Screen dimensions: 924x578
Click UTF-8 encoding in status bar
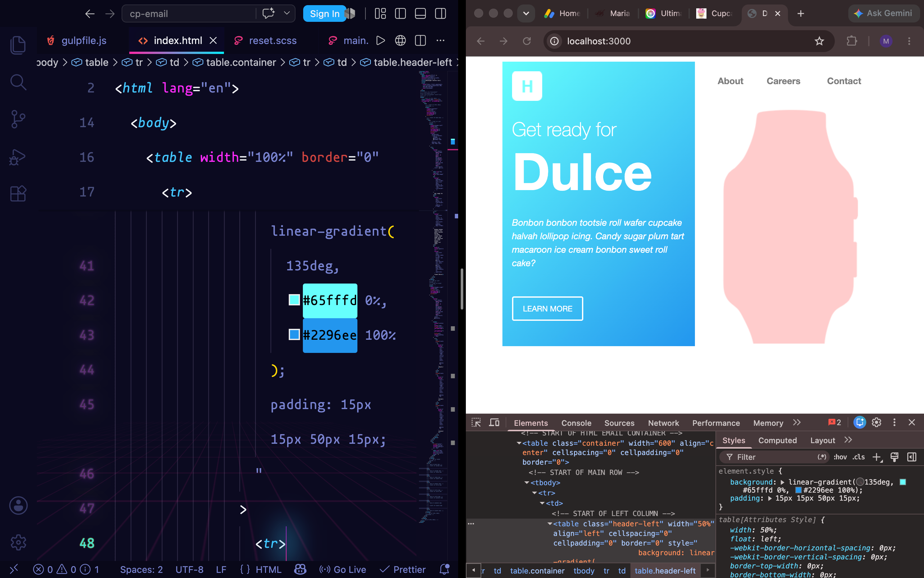pos(189,570)
